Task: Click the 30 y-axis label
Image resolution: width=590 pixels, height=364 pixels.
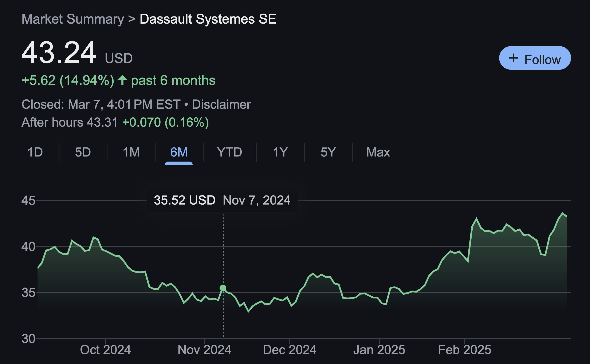Action: tap(28, 339)
